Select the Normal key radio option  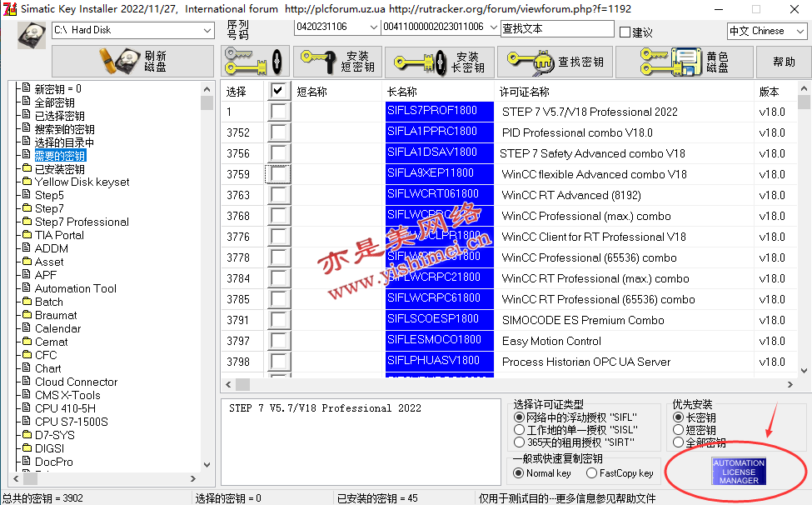[518, 472]
